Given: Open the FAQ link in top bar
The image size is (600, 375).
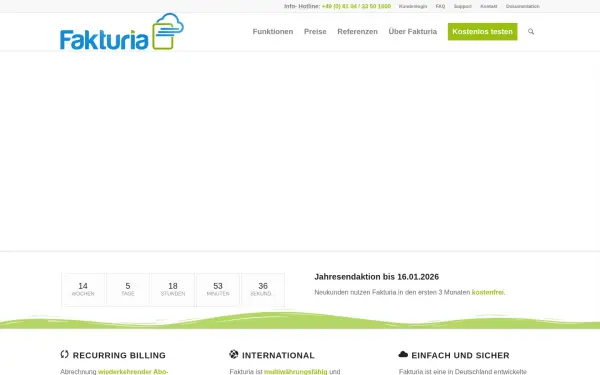Looking at the screenshot, I should tap(440, 7).
